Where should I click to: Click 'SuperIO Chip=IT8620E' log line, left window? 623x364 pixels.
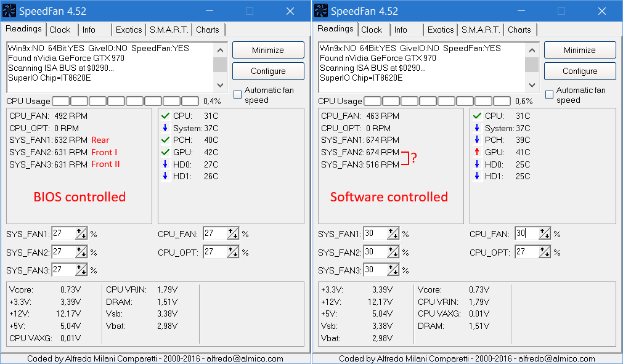(x=50, y=78)
